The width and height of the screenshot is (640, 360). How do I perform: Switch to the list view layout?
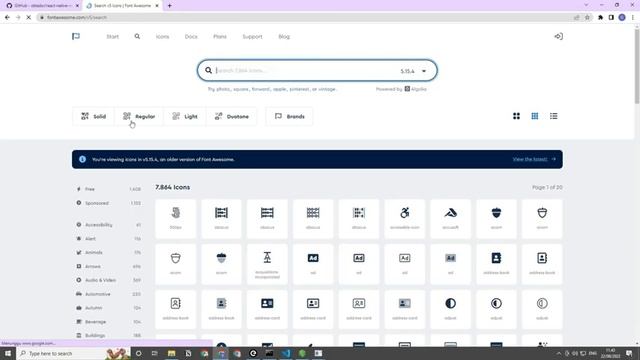(x=553, y=116)
